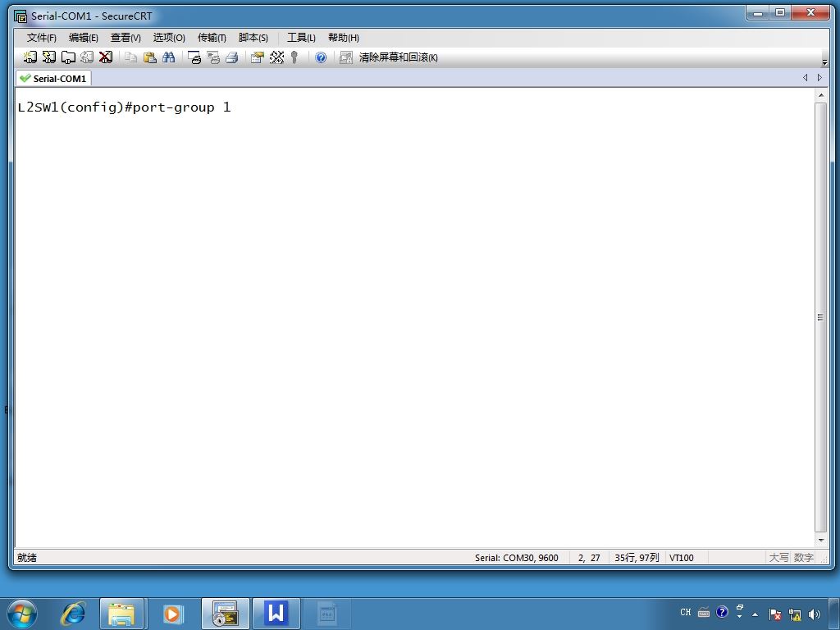Click the grayed Reconnect toolbar icon
This screenshot has height=630, width=840.
[87, 57]
